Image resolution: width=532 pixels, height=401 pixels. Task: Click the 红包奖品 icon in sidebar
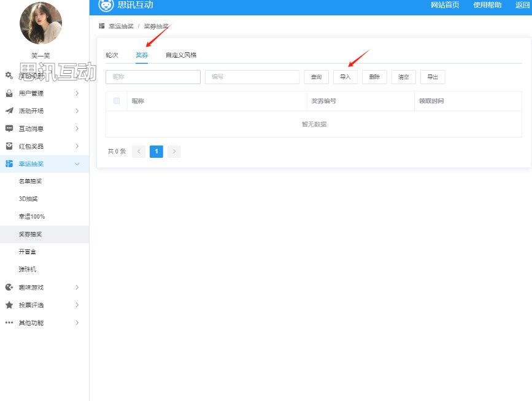click(x=9, y=146)
